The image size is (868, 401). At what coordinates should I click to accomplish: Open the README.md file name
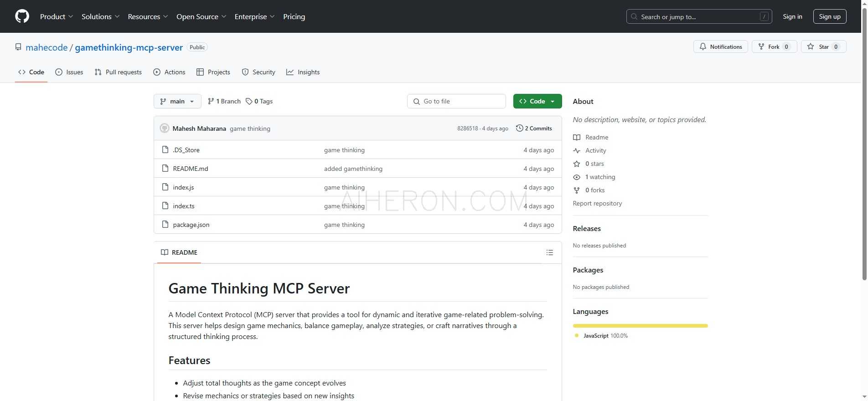[x=191, y=169]
